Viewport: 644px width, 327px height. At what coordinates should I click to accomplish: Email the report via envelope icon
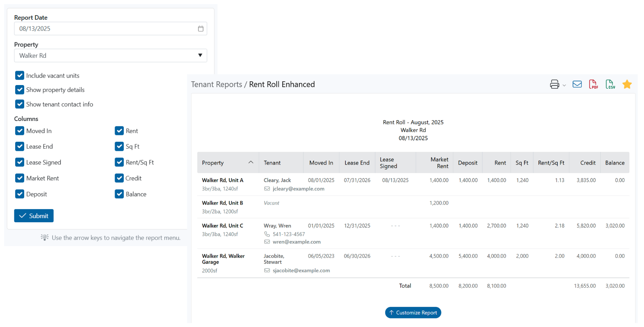[x=577, y=84]
